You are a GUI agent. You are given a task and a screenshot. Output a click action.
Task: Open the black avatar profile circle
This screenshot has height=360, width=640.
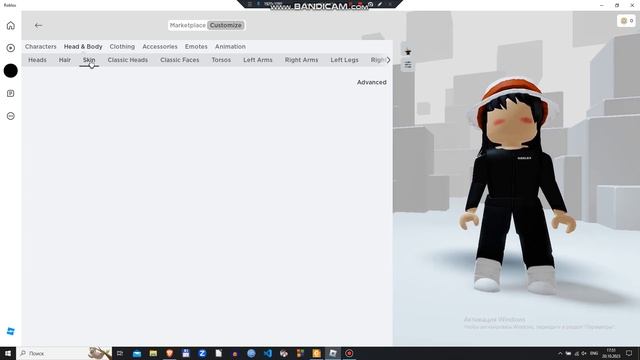pos(11,71)
